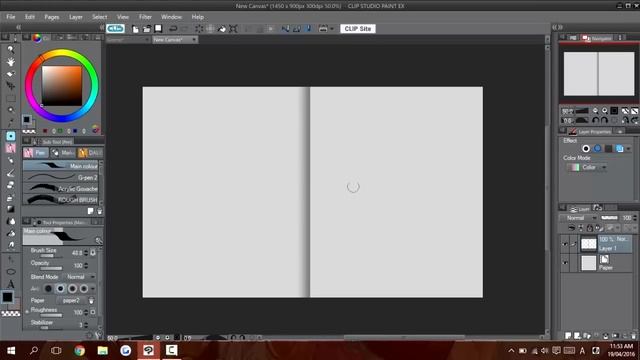
Task: Select the Eyedropper tool
Action: click(11, 122)
